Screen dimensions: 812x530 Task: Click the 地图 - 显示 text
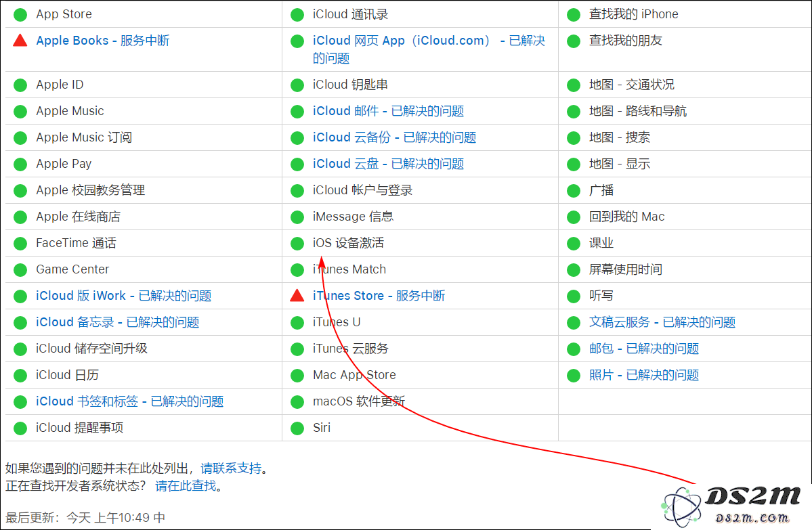[x=620, y=164]
